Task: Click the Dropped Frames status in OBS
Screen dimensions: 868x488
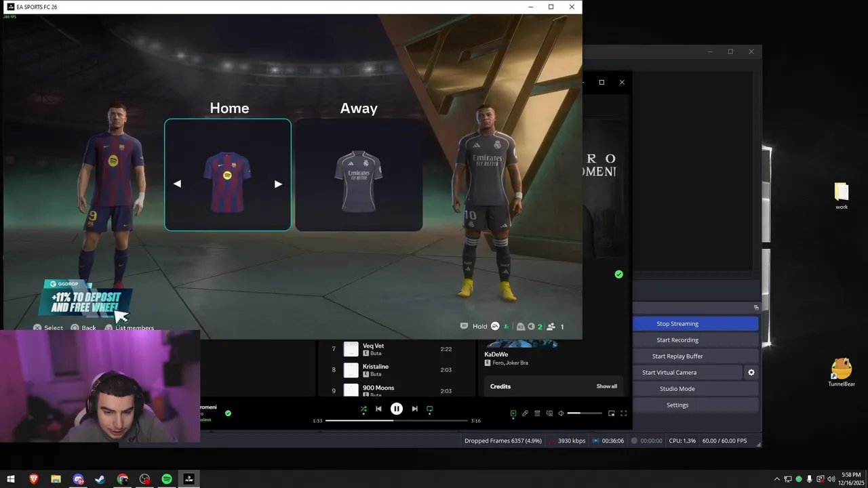Action: pyautogui.click(x=503, y=441)
